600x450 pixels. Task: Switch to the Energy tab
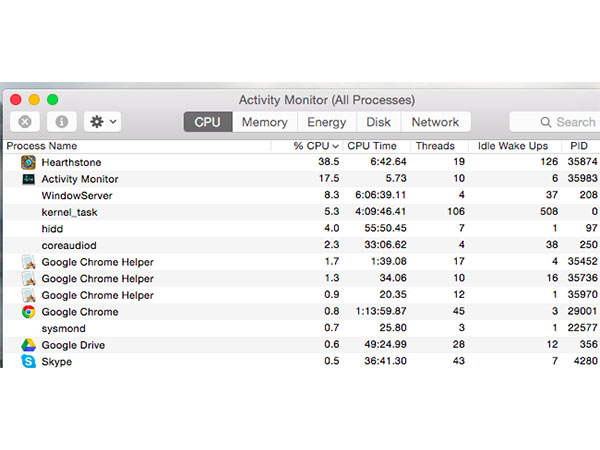pos(327,122)
